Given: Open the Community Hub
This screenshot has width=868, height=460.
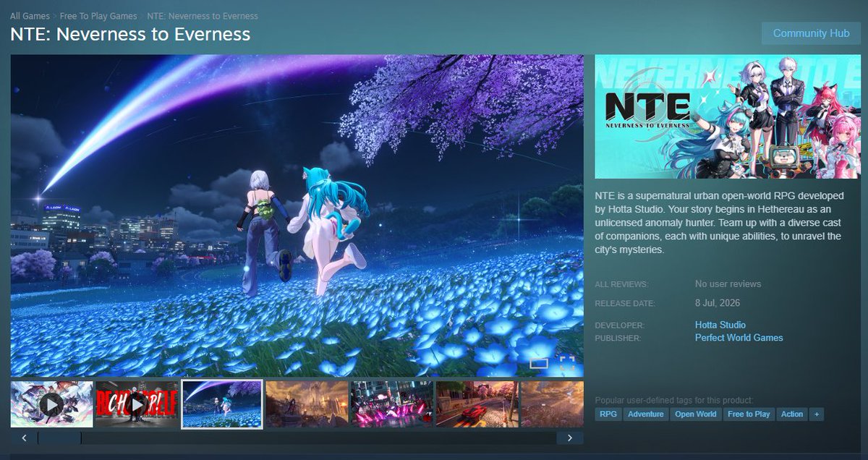Looking at the screenshot, I should point(811,33).
